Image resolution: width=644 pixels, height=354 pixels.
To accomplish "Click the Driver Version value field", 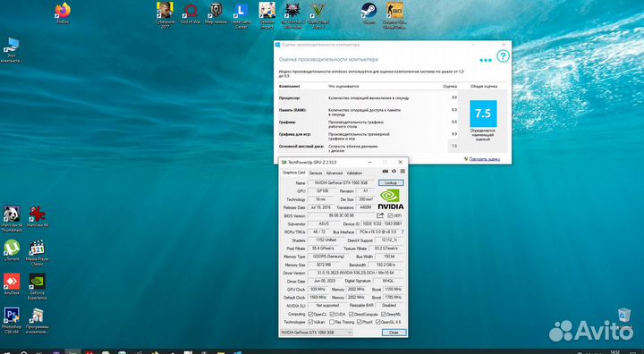I will 356,273.
